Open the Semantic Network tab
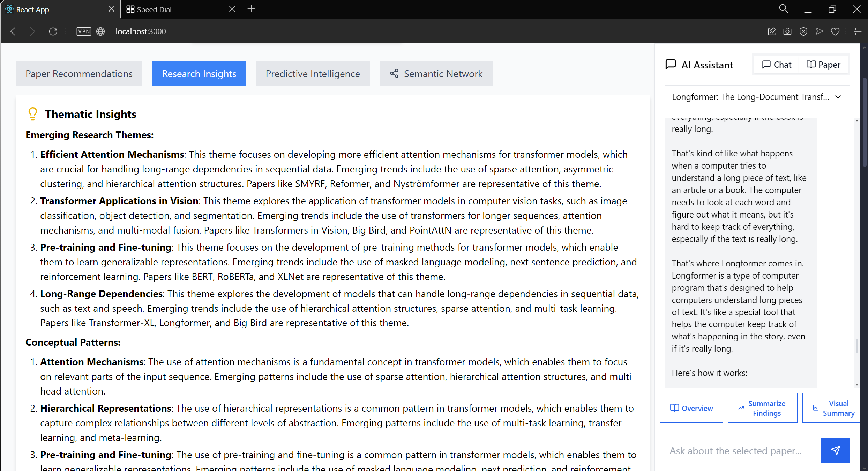The image size is (868, 471). click(436, 74)
